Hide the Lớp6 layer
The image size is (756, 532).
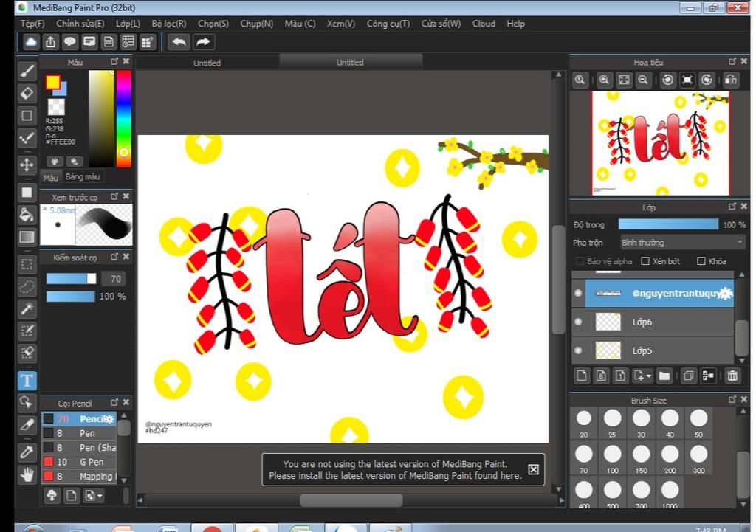[578, 322]
